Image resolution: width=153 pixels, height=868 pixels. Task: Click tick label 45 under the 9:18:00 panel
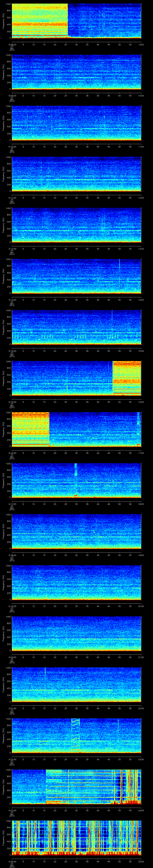pos(109,555)
